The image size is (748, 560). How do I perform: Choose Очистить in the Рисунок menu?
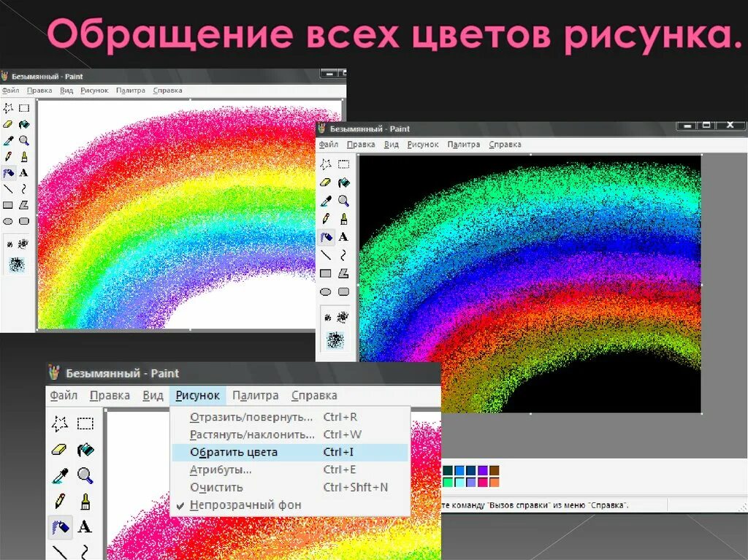coord(290,488)
